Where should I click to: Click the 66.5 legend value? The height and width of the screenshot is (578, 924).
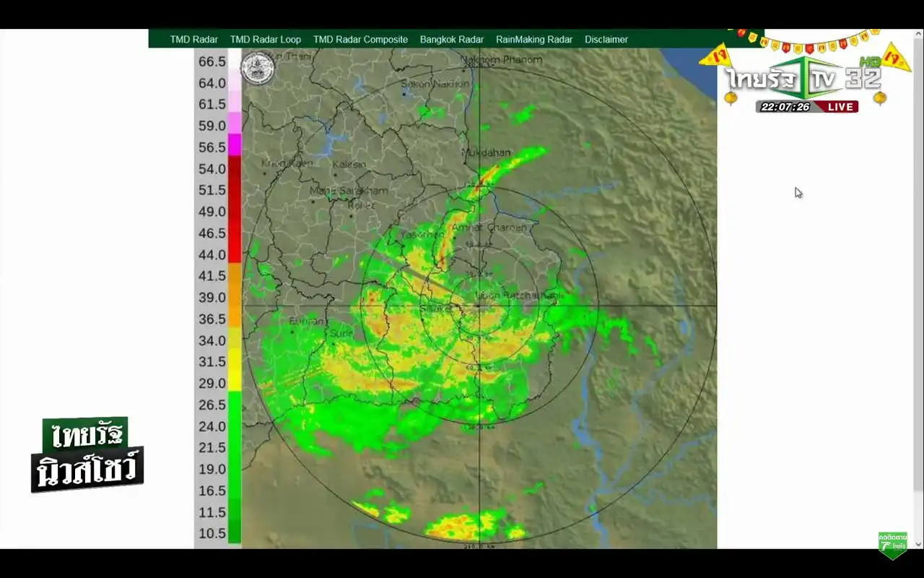pos(212,61)
